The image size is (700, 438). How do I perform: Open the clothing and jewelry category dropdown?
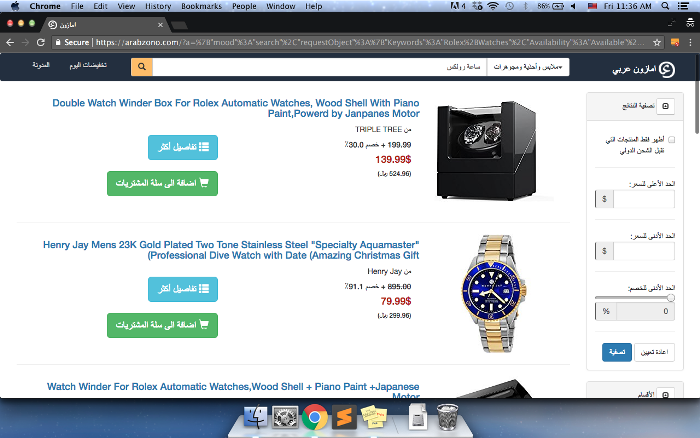tap(528, 67)
